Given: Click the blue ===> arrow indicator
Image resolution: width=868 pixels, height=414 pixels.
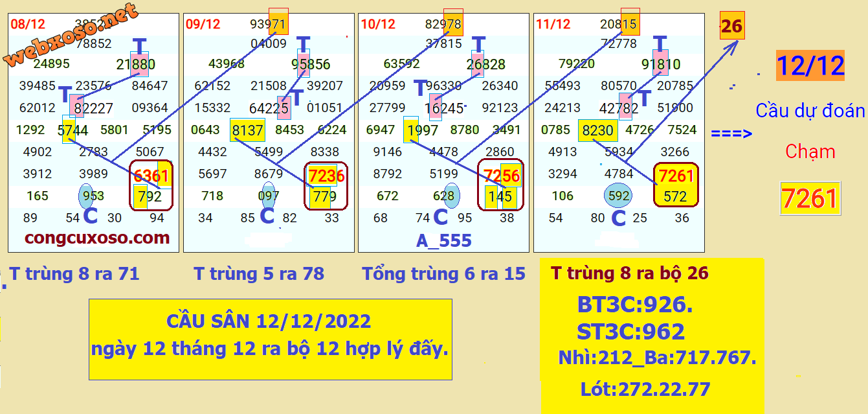Looking at the screenshot, I should click(731, 134).
